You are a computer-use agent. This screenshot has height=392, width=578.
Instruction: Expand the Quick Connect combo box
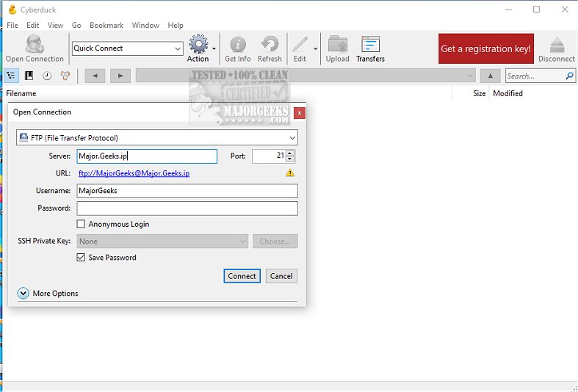coord(177,48)
